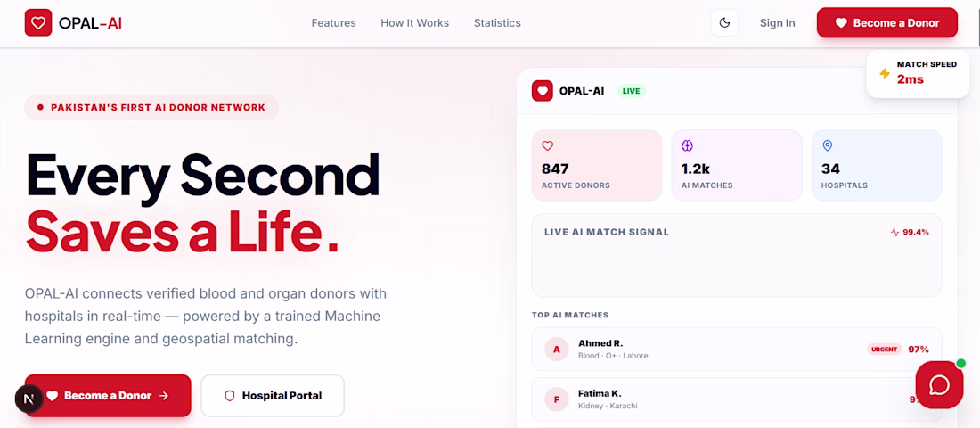Select the Fatima K. match row
This screenshot has height=428, width=980.
736,399
